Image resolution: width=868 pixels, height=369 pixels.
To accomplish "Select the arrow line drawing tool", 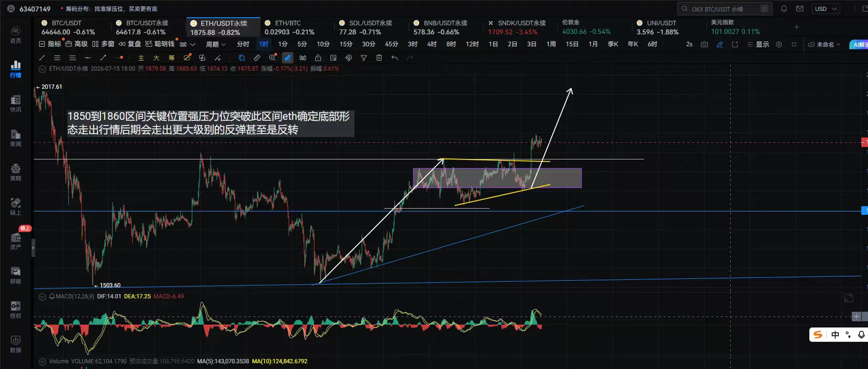I will click(x=103, y=58).
